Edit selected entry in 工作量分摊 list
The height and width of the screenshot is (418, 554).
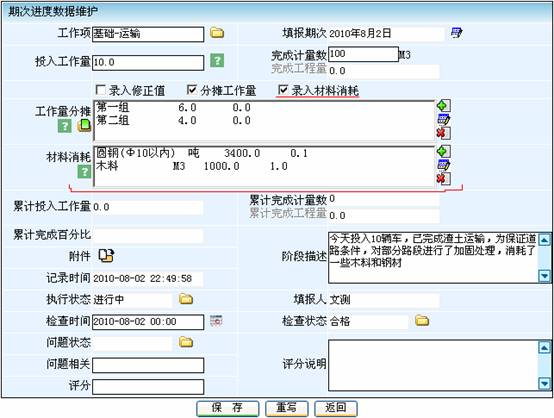pos(443,119)
